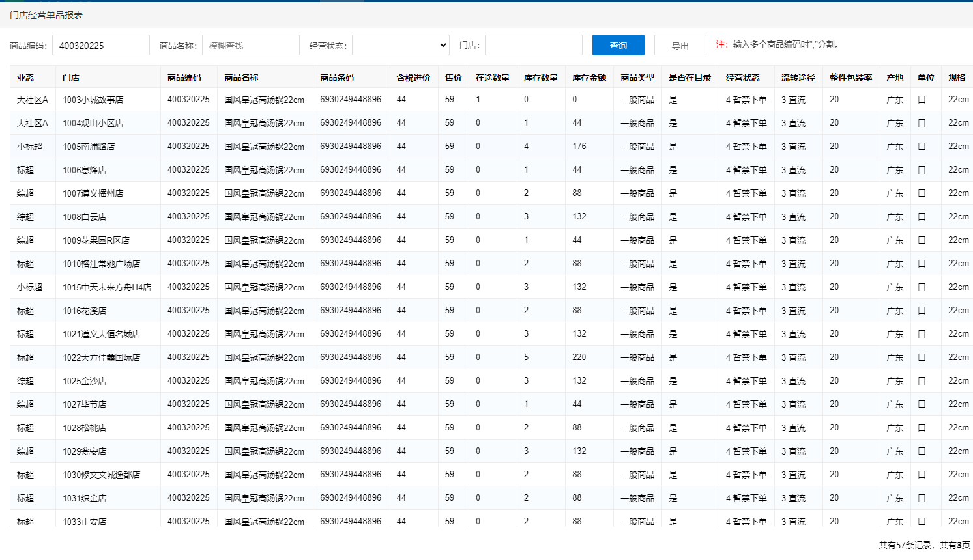This screenshot has width=973, height=560.
Task: Click the 查询 search button
Action: click(x=618, y=46)
